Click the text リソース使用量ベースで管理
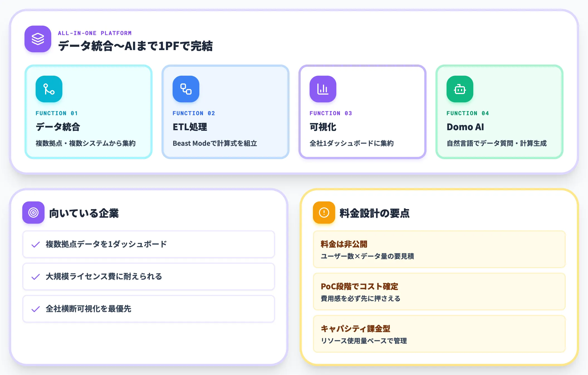This screenshot has width=588, height=375. click(x=364, y=341)
